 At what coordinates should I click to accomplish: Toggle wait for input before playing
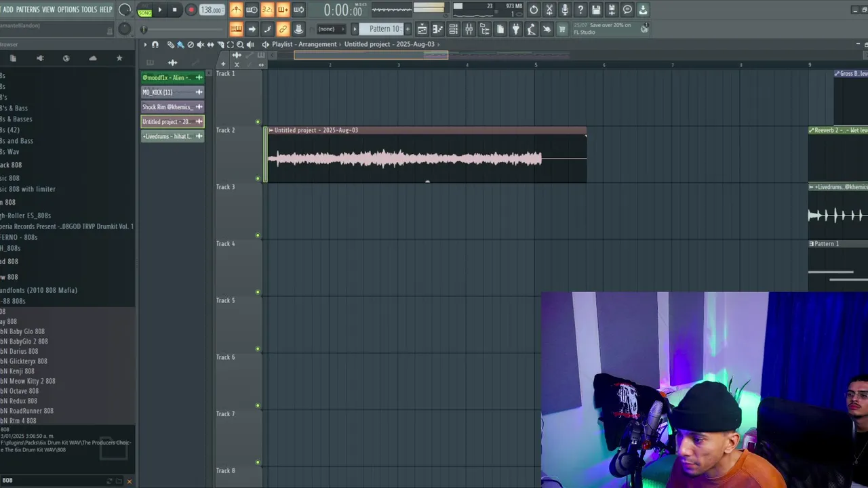252,9
